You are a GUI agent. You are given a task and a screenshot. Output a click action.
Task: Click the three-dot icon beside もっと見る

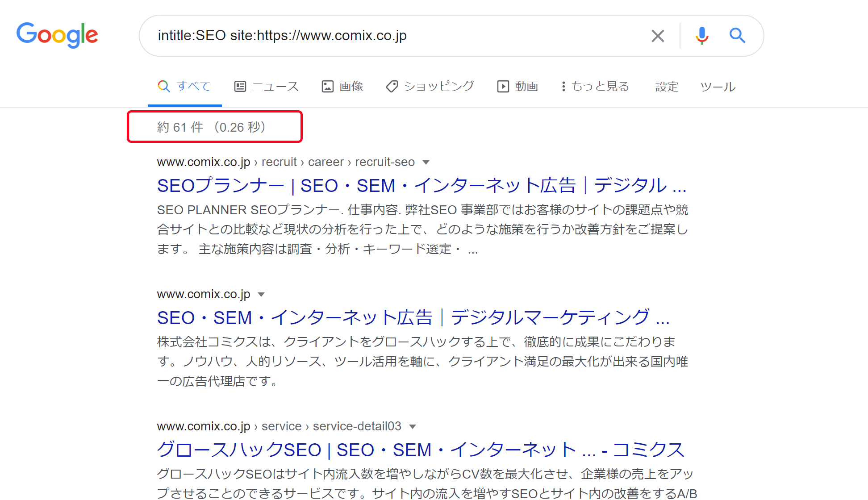click(564, 86)
